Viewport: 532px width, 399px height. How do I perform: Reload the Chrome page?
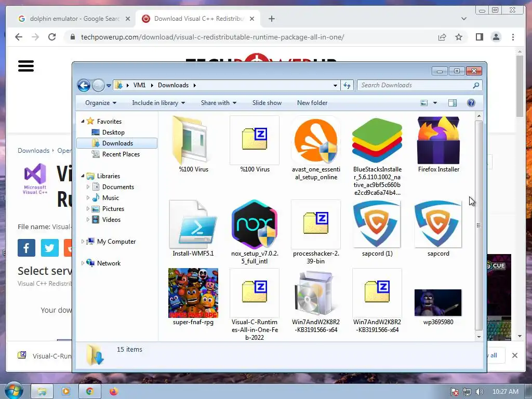(52, 37)
